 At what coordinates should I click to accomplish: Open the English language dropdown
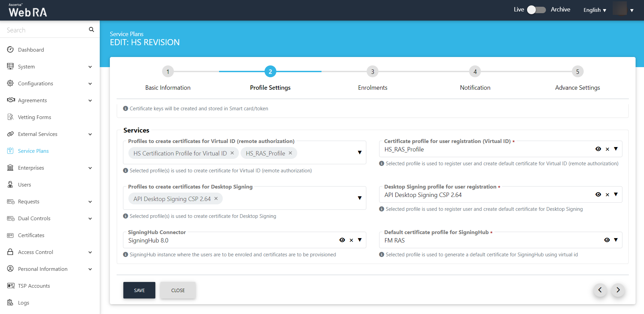pos(594,10)
